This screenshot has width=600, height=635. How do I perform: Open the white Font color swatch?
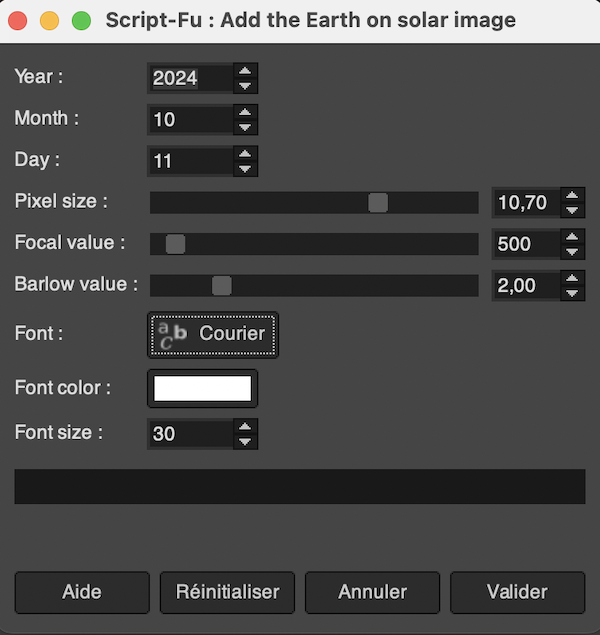pos(202,388)
